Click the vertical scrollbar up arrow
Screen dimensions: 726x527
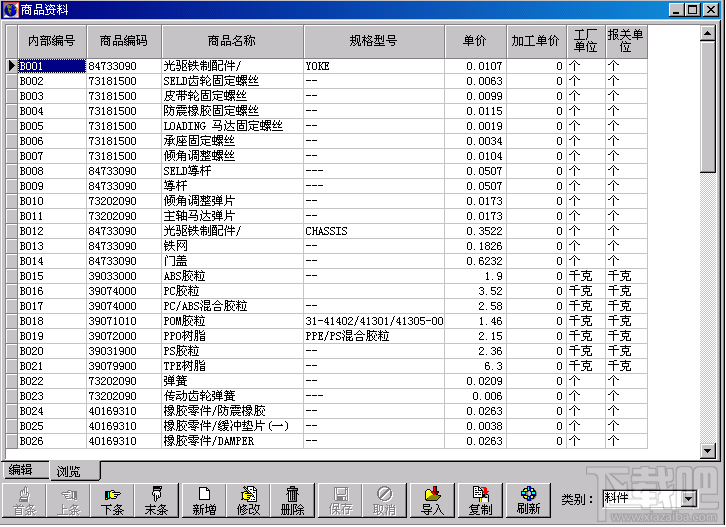[707, 33]
